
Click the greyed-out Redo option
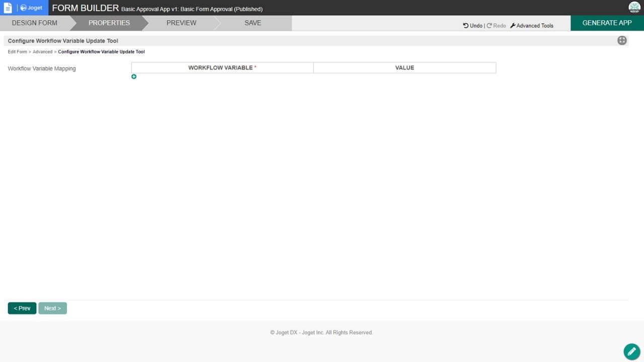click(x=496, y=26)
